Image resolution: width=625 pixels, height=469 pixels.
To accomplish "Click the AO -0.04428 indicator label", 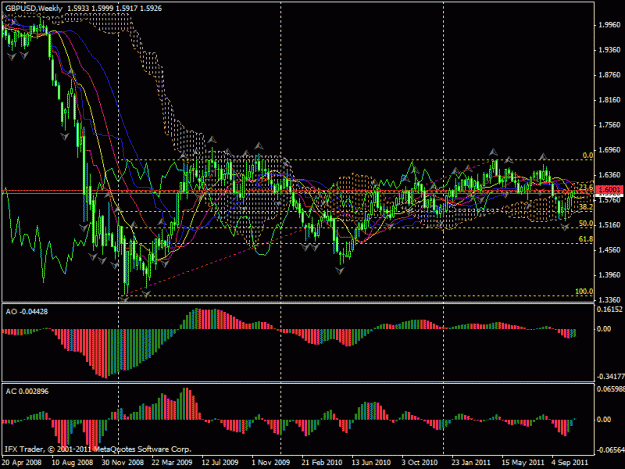I will pos(27,312).
